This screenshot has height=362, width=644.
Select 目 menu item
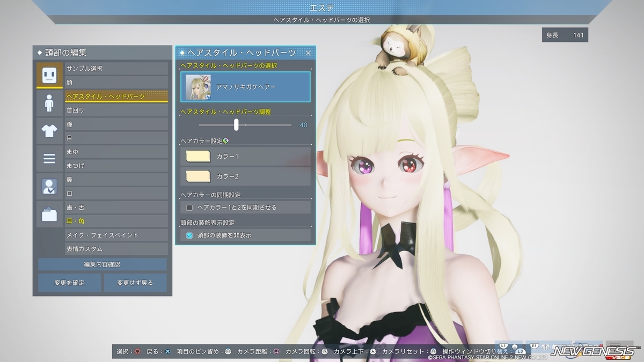click(x=116, y=138)
